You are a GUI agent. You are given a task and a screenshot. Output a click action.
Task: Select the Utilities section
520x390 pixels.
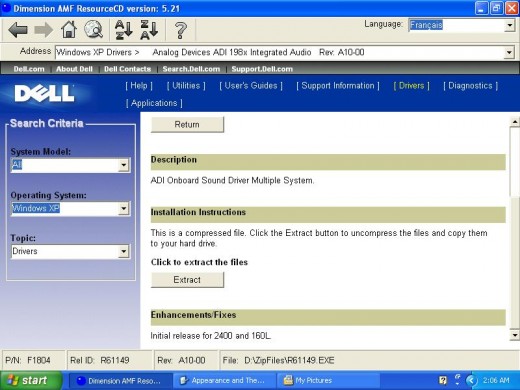(x=186, y=86)
